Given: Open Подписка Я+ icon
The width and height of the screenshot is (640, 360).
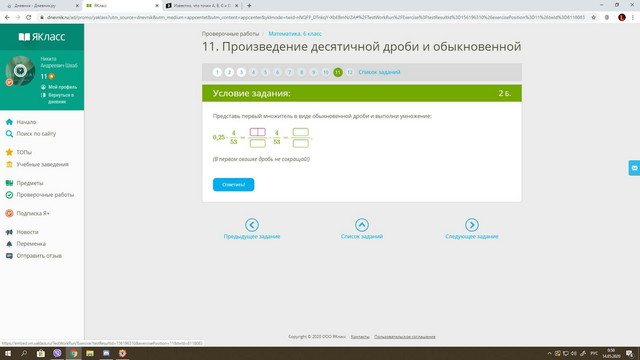Looking at the screenshot, I should [9, 213].
